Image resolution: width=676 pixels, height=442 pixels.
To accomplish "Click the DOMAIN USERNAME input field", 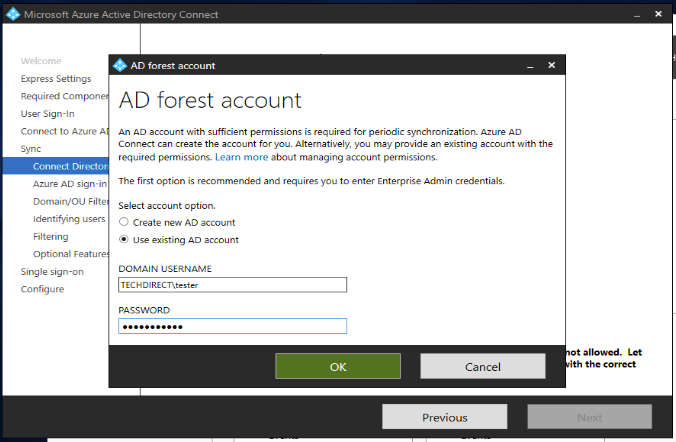I will (232, 285).
